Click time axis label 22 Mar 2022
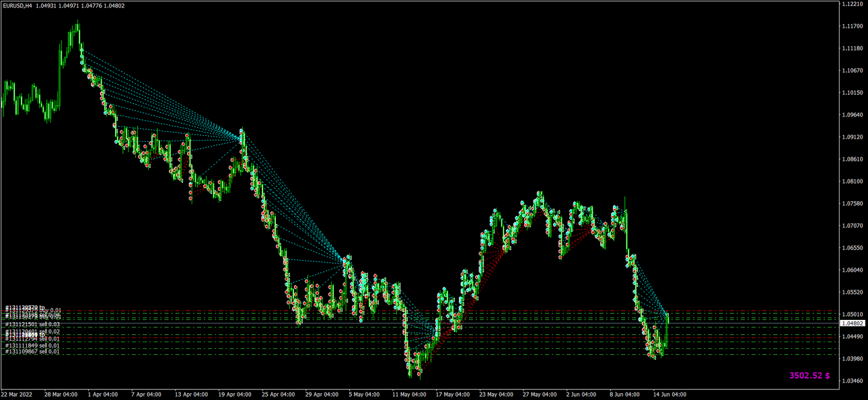Viewport: 868px width, 400px height. click(17, 395)
